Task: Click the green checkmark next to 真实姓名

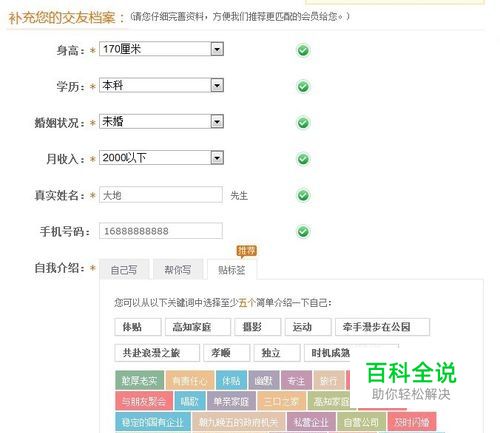Action: 303,195
